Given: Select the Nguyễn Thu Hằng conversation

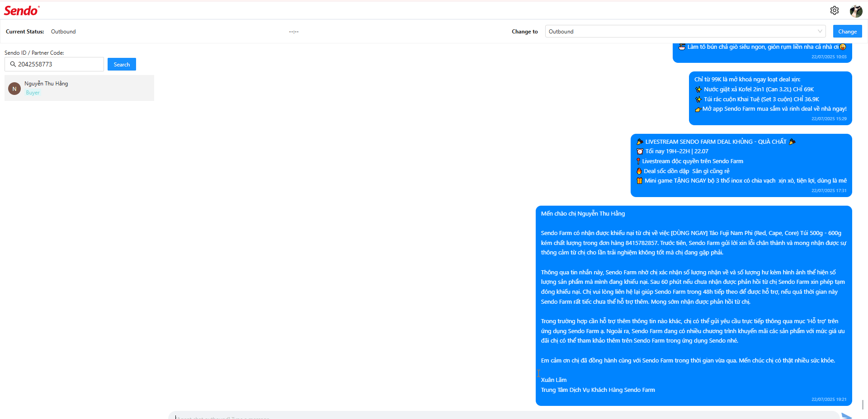Looking at the screenshot, I should click(x=79, y=88).
